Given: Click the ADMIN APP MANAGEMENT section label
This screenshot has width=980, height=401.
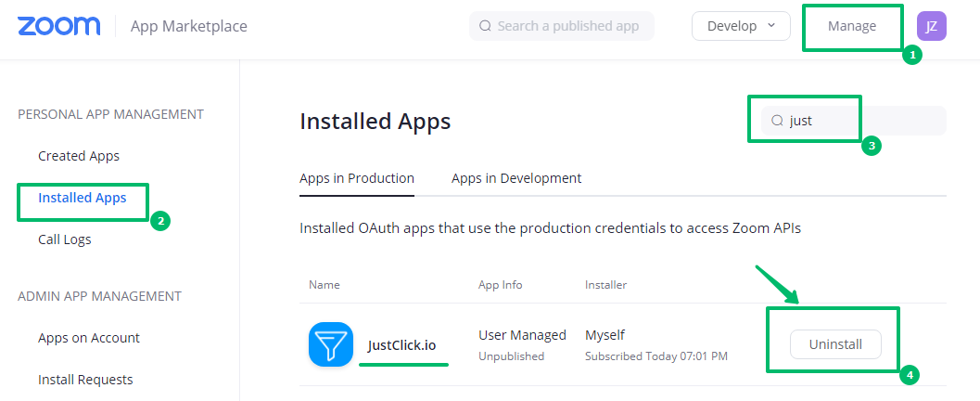Looking at the screenshot, I should tap(99, 296).
